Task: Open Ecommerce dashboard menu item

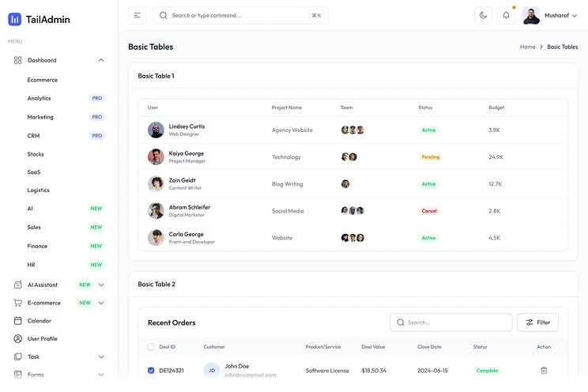Action: click(x=43, y=80)
